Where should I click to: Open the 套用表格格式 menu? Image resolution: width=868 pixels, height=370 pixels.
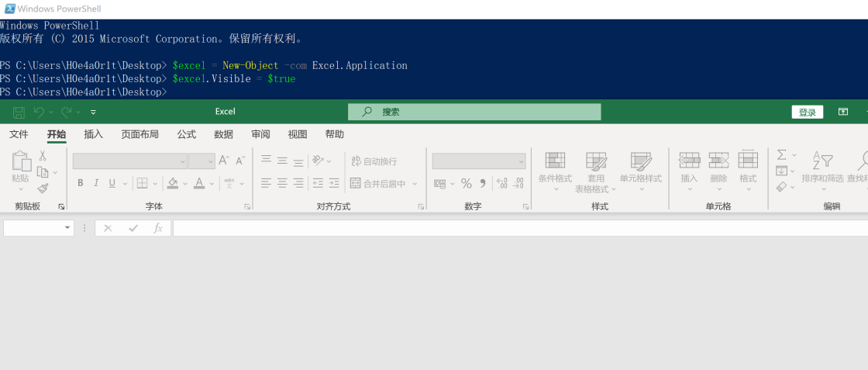click(596, 172)
